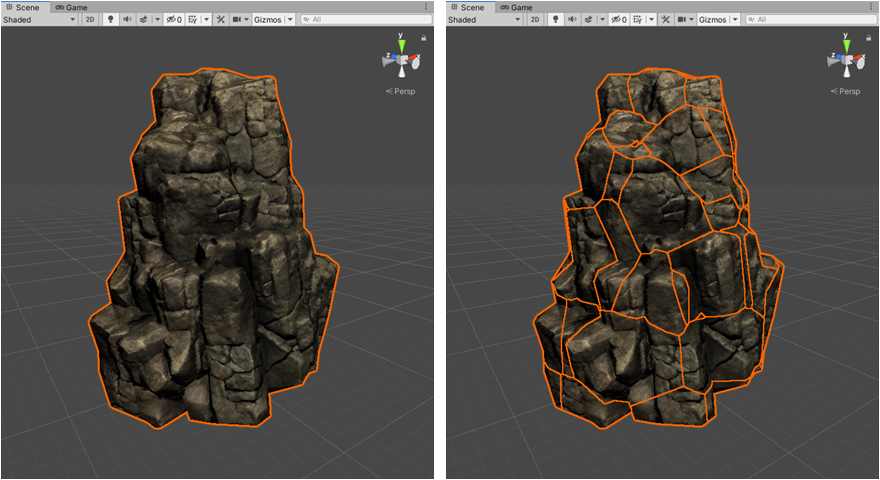Mute scene audio in the left Scene view

point(127,19)
